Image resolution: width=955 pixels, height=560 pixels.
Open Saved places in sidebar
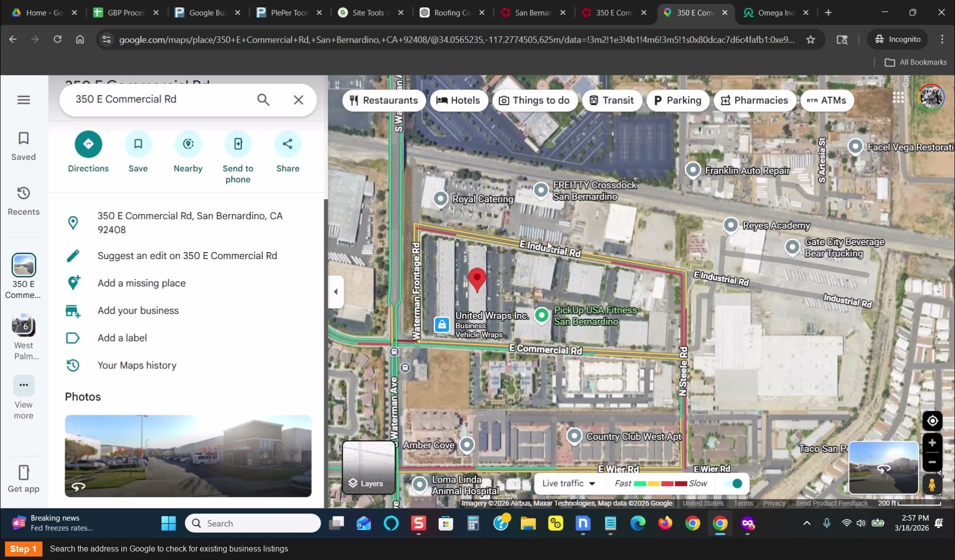(x=23, y=146)
